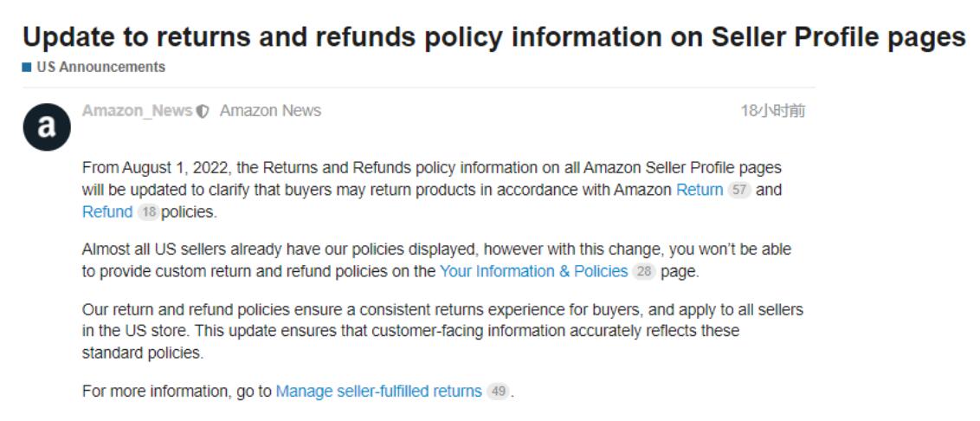Open Manage seller-fulfilled returns link
This screenshot has height=421, width=980.
(x=378, y=392)
